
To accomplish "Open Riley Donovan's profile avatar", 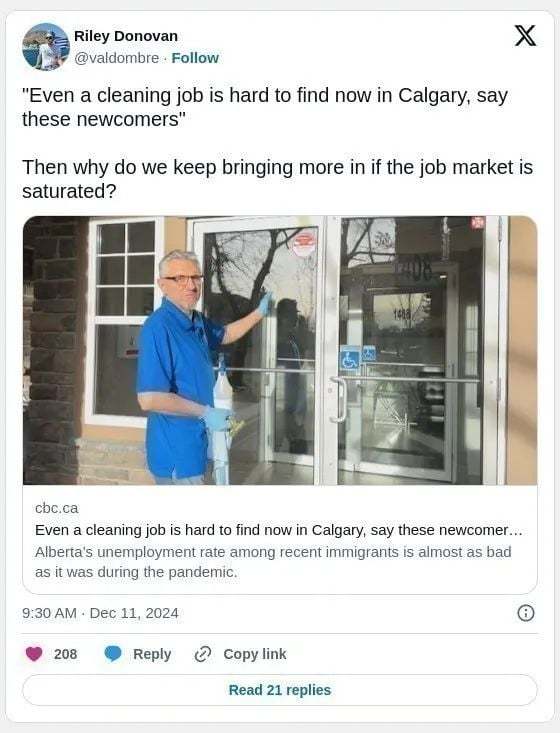I will [46, 47].
